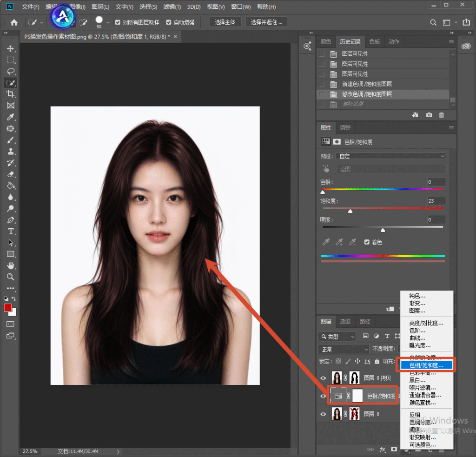The image size is (476, 457).
Task: Choose the Eraser tool
Action: coord(11,174)
